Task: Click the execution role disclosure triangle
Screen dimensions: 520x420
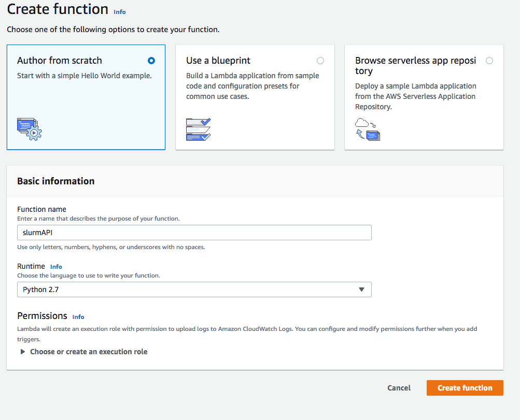Action: [22, 351]
